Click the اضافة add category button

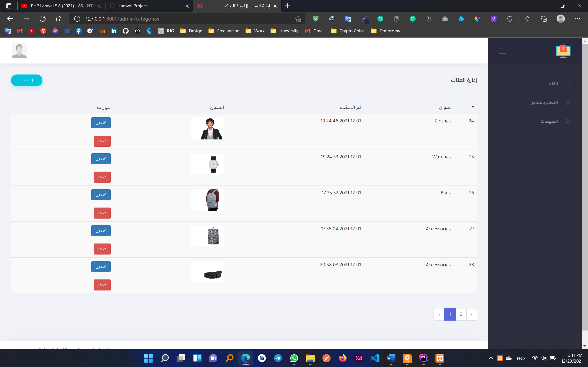26,80
